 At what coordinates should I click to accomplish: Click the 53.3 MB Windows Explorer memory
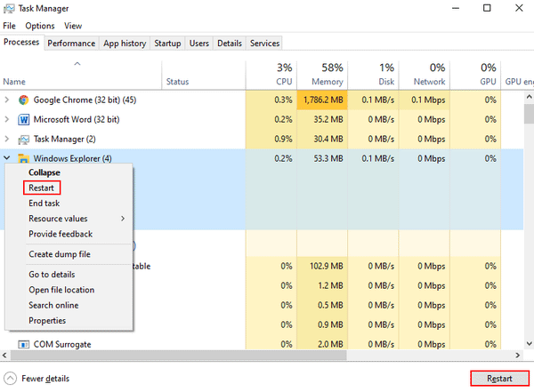coord(328,158)
